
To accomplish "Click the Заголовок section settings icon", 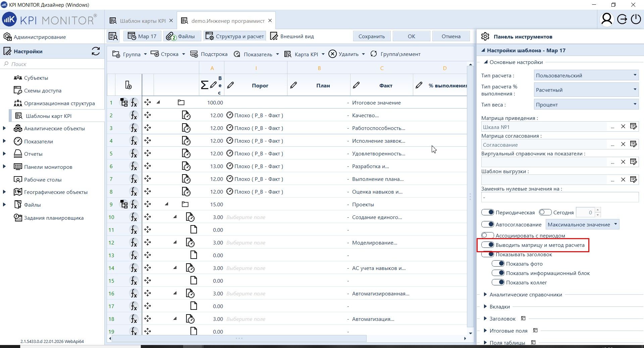I will coord(523,319).
